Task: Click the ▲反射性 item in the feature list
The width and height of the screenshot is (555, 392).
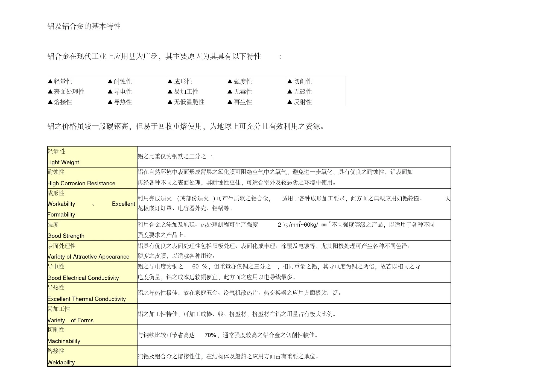Action: tap(300, 102)
